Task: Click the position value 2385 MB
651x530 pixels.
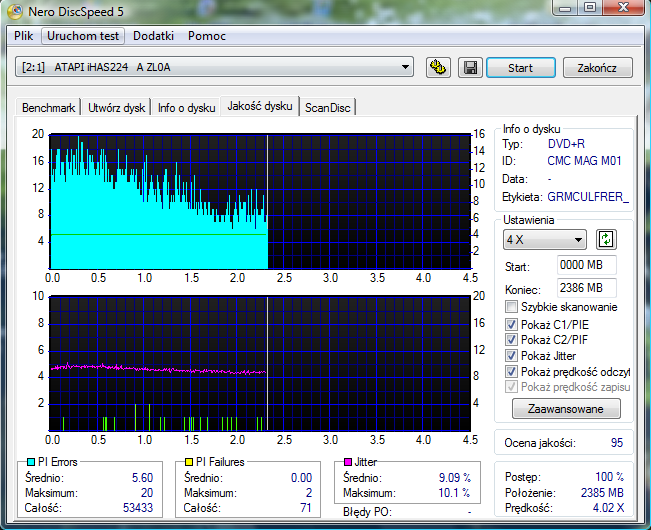Action: point(602,493)
